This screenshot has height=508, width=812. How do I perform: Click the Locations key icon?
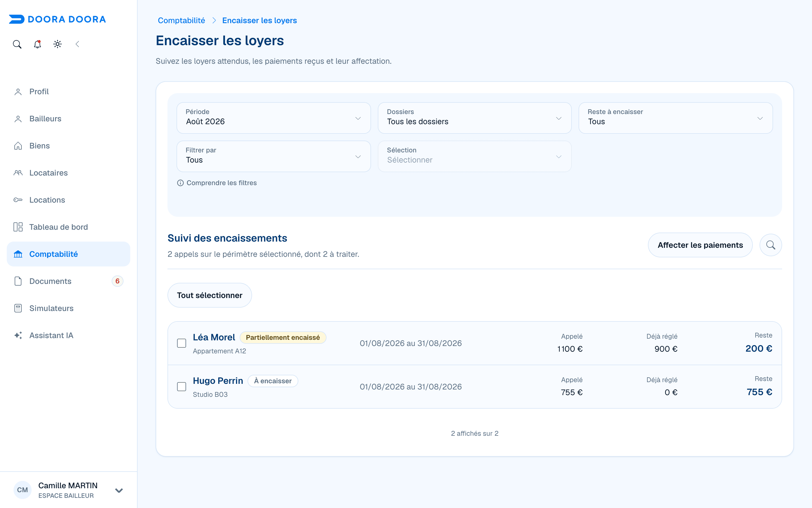(18, 200)
